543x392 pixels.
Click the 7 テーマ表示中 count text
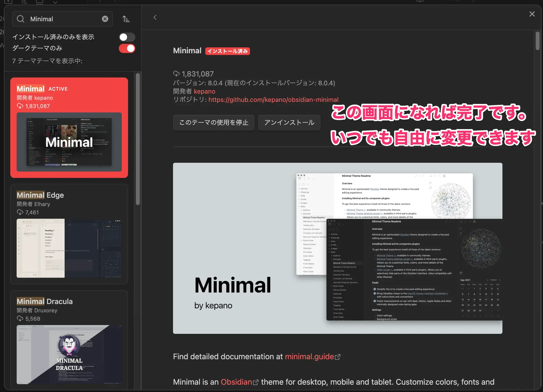(x=47, y=61)
